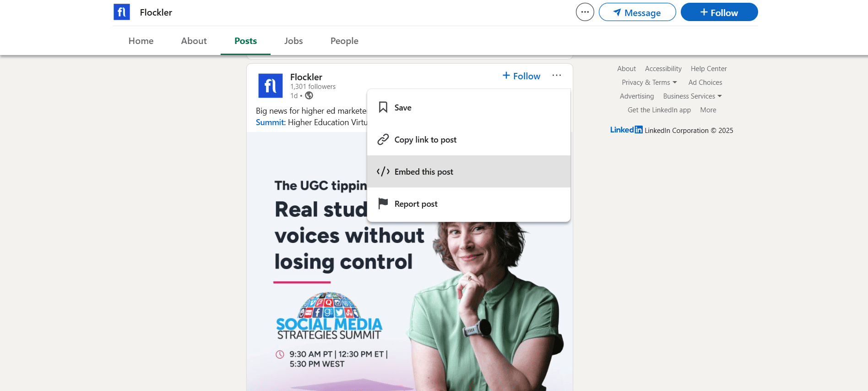This screenshot has width=868, height=391.
Task: Select Report post from the menu
Action: pyautogui.click(x=469, y=204)
